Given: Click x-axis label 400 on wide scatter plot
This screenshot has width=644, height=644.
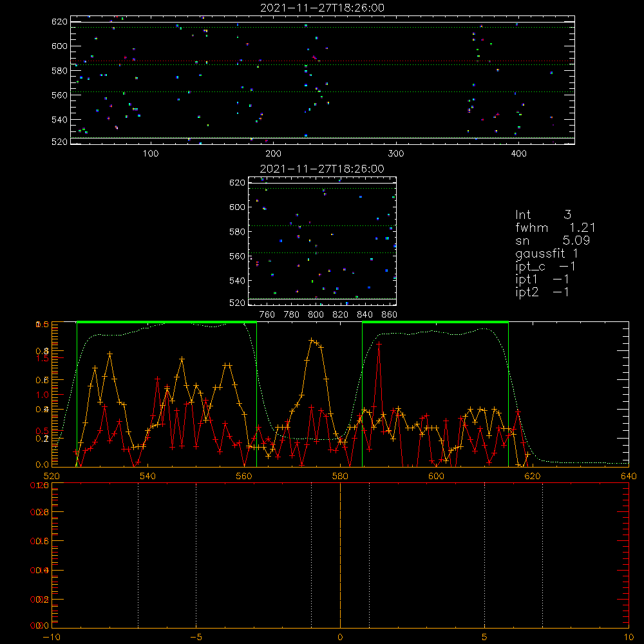Looking at the screenshot, I should coord(518,154).
